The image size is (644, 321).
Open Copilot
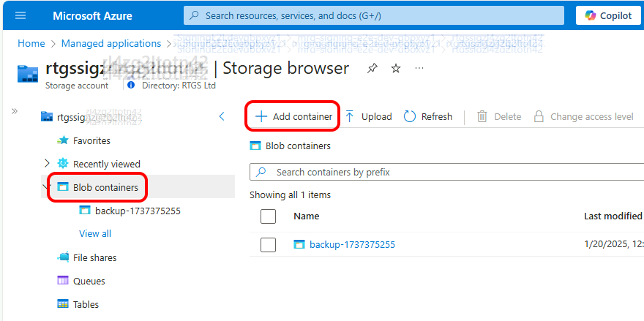click(608, 16)
